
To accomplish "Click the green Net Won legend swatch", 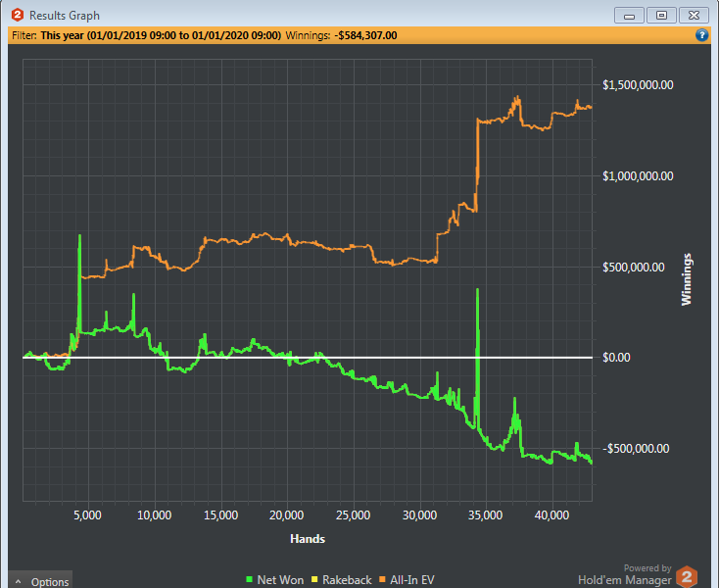I will click(x=250, y=579).
